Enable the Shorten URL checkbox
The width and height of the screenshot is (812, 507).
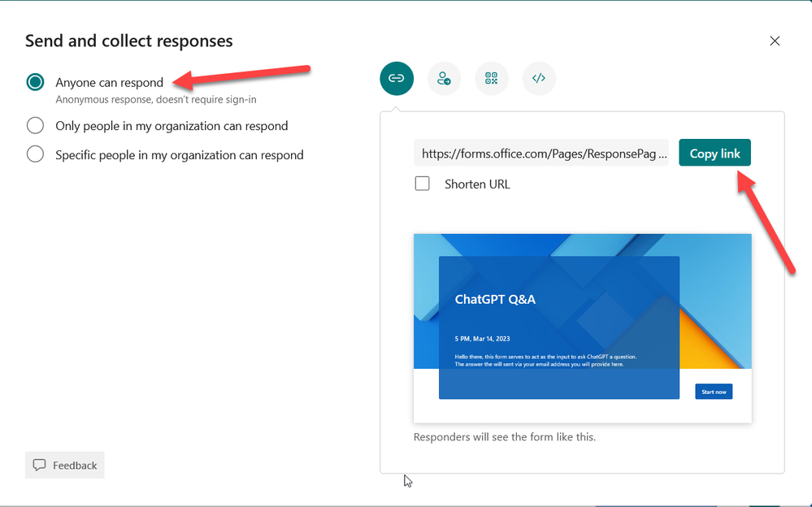click(x=422, y=184)
